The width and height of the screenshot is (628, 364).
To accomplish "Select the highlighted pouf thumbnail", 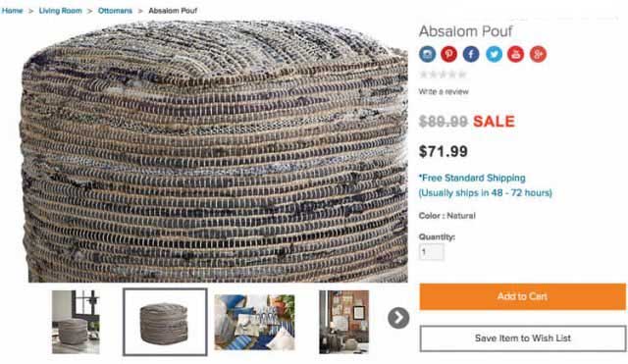I will coord(165,322).
